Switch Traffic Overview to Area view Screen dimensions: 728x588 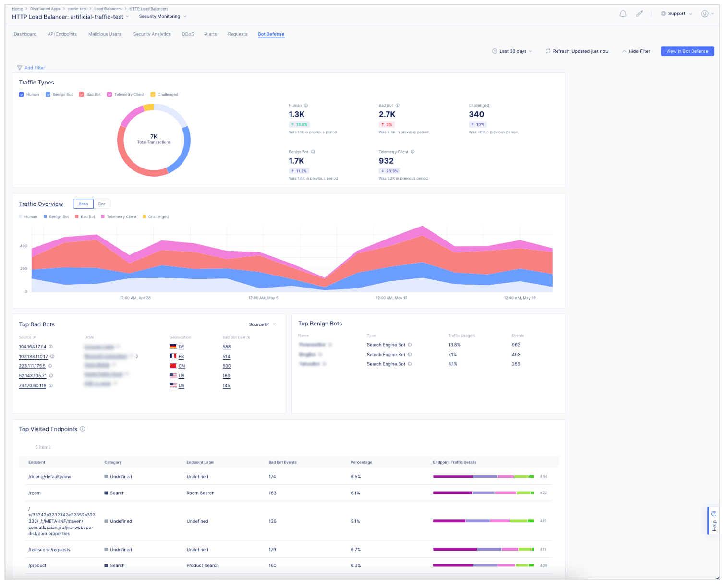click(x=83, y=204)
